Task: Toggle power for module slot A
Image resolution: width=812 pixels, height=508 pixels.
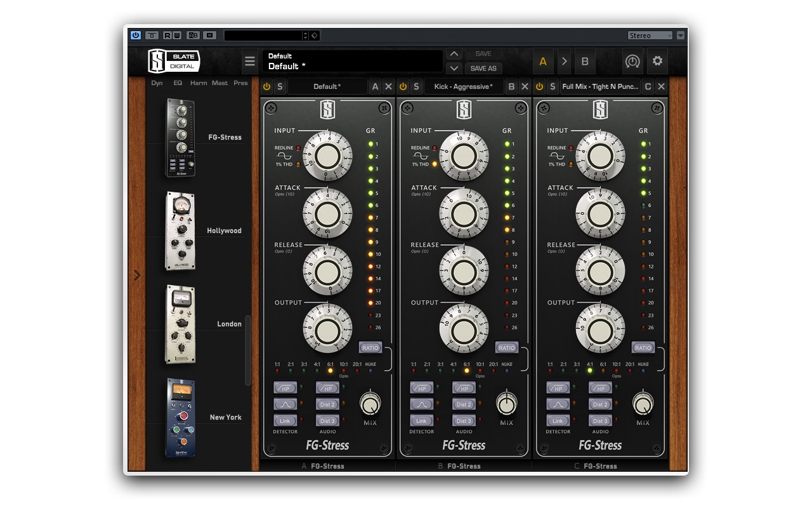Action: coord(266,86)
